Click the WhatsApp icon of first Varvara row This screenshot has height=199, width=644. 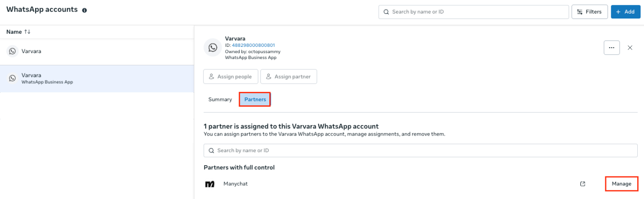pos(13,51)
